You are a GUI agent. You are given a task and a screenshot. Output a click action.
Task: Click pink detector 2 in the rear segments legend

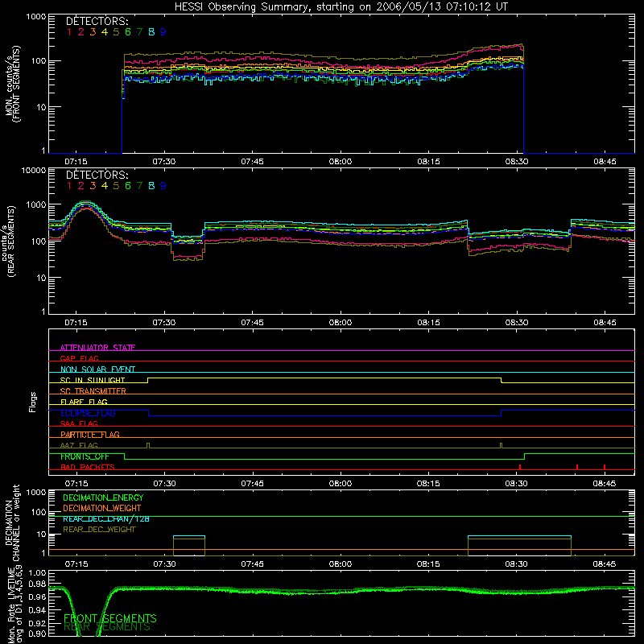tap(81, 186)
